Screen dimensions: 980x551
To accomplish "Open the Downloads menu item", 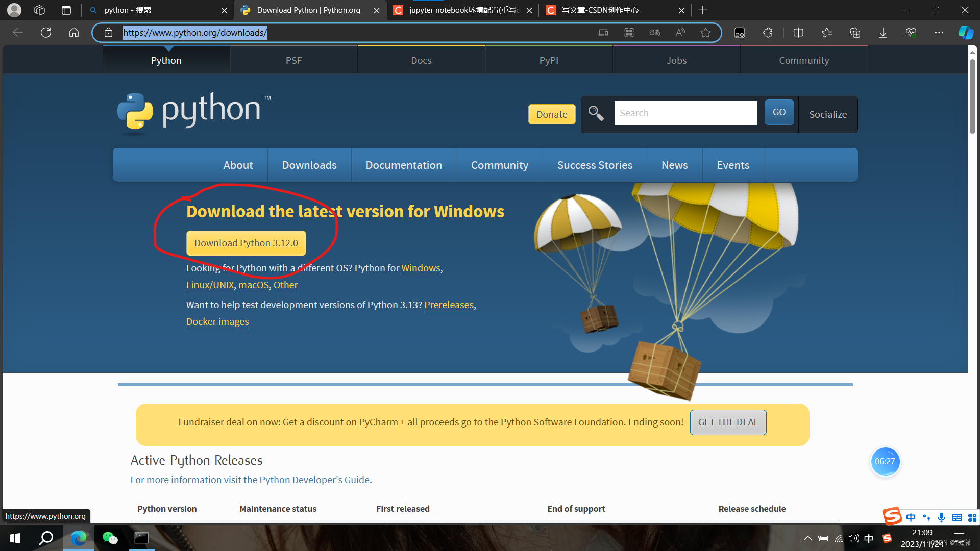I will click(x=309, y=165).
